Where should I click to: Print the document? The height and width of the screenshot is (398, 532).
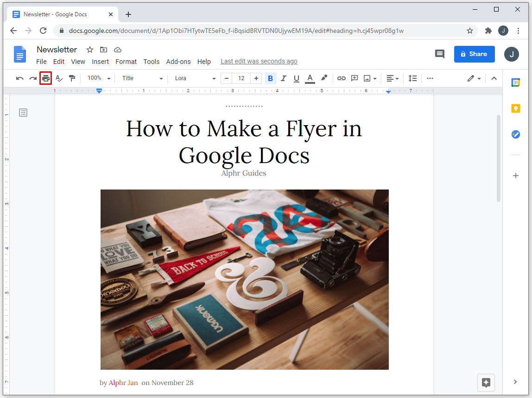pos(45,78)
